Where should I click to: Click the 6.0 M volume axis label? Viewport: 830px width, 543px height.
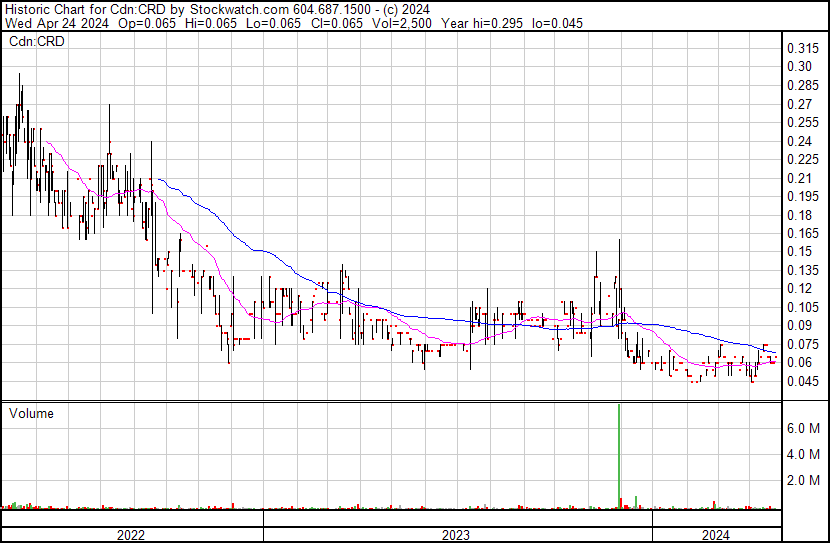(x=805, y=428)
